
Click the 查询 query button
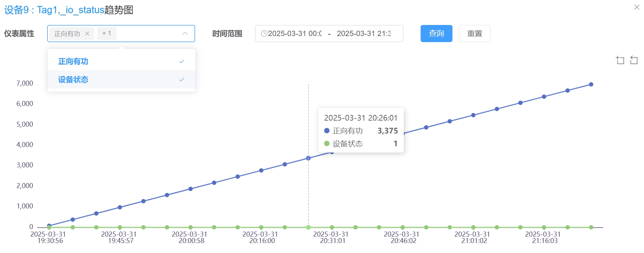click(x=436, y=34)
